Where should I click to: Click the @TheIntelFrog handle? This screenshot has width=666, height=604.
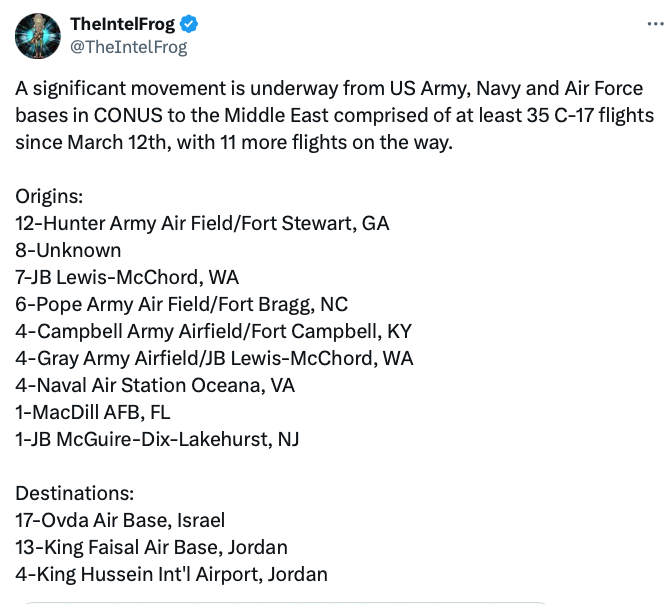click(128, 47)
